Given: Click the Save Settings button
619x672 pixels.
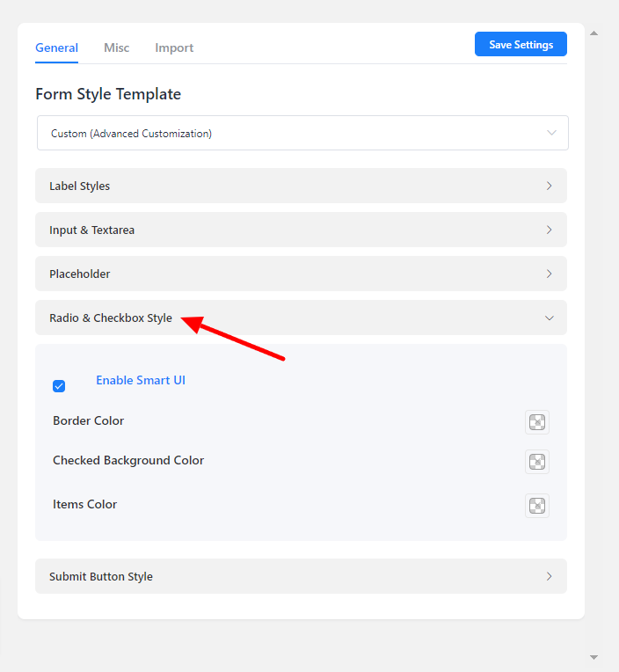Looking at the screenshot, I should (x=521, y=45).
